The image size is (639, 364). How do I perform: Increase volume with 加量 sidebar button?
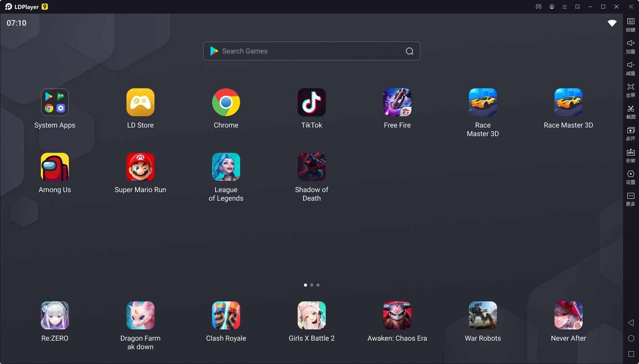click(631, 47)
